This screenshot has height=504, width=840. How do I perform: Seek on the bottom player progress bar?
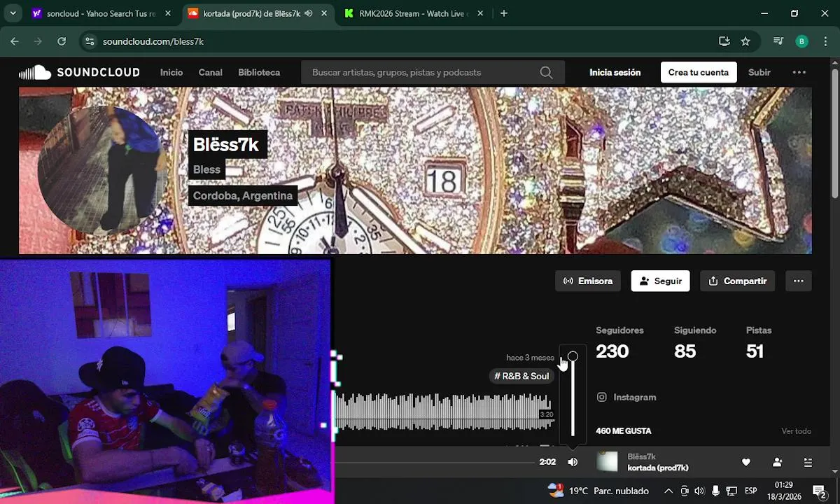[435, 462]
